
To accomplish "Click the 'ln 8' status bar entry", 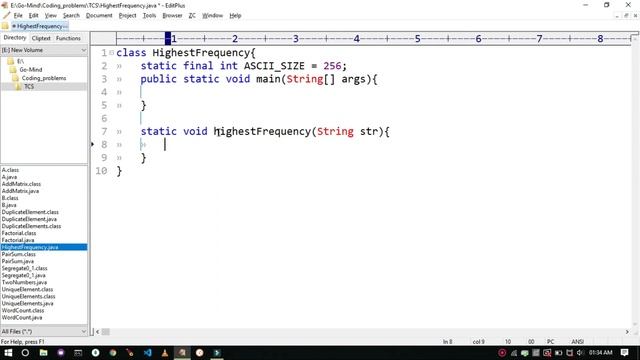I will 448,342.
